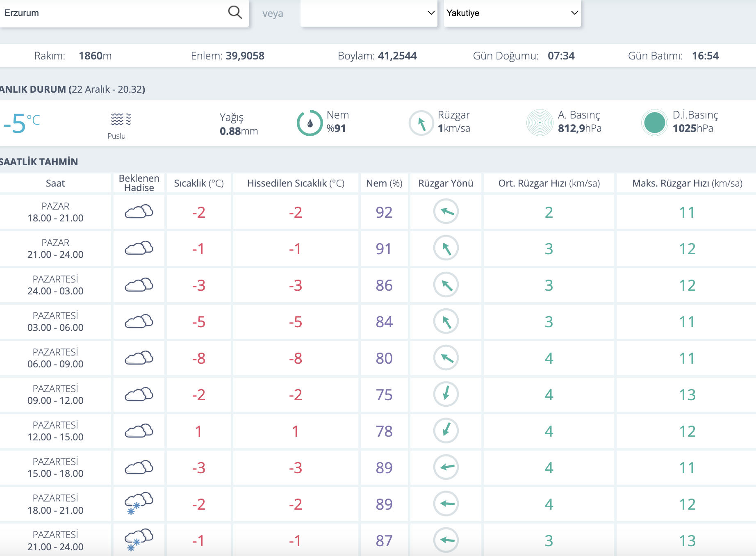
Task: Click the Gün Batımı 16:54 time
Action: click(x=705, y=56)
